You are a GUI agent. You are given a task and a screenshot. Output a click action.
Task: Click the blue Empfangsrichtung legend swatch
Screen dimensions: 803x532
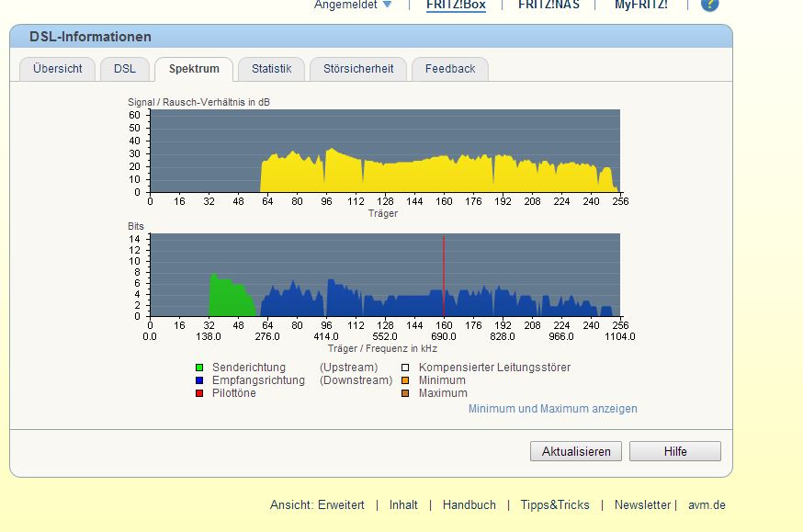pos(199,380)
